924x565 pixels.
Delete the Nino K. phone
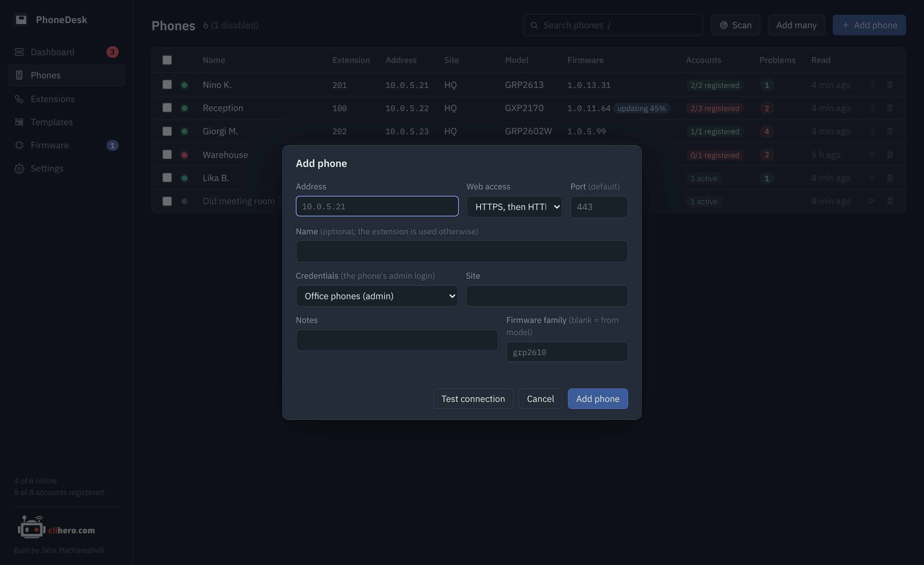click(x=890, y=85)
